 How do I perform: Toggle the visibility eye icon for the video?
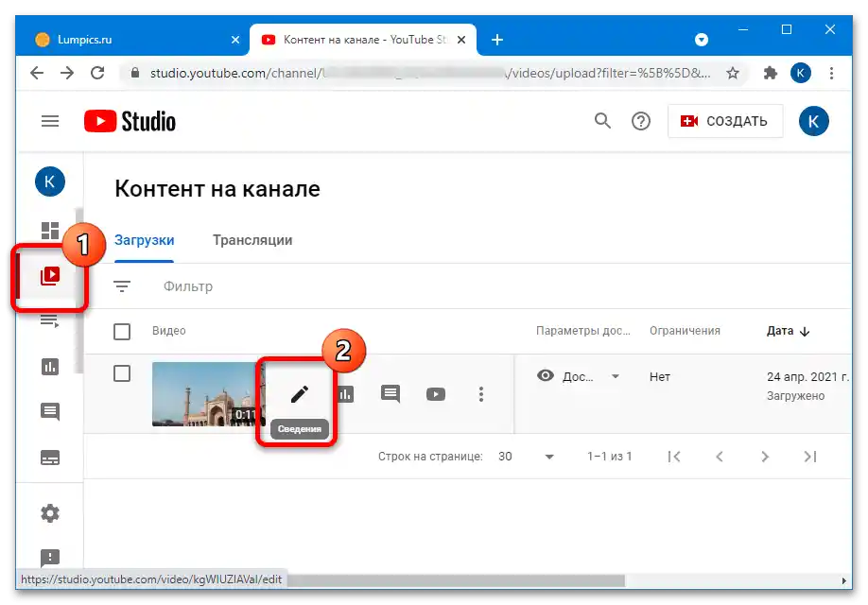(546, 376)
